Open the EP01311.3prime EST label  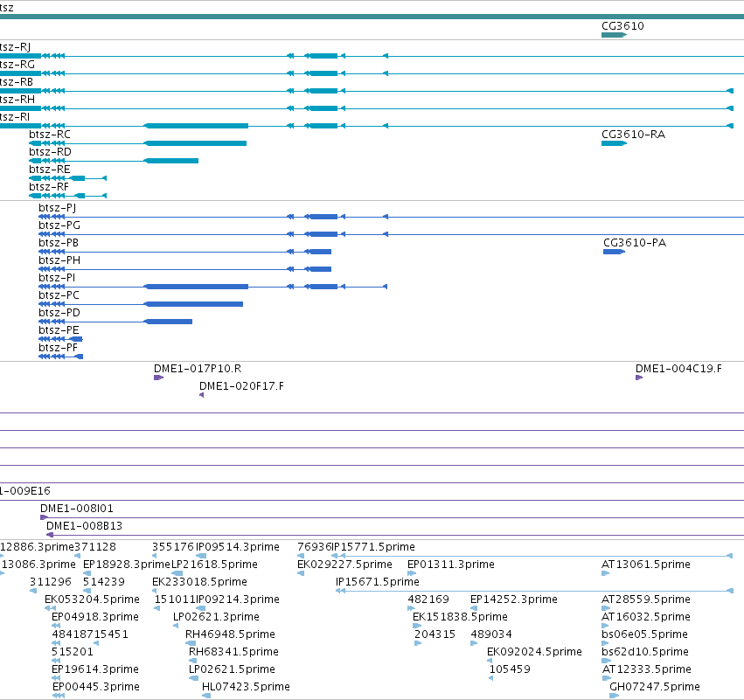point(451,565)
